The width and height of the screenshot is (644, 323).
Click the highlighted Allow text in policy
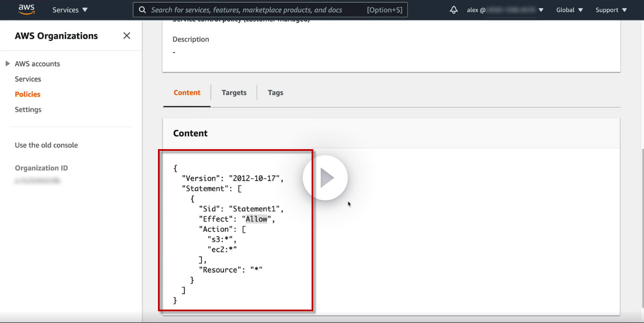[256, 219]
